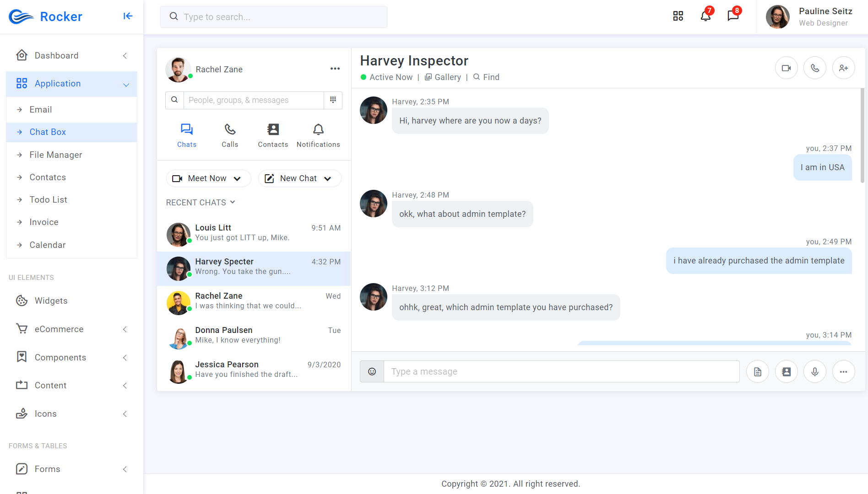Expand the Meet Now dropdown

point(208,178)
